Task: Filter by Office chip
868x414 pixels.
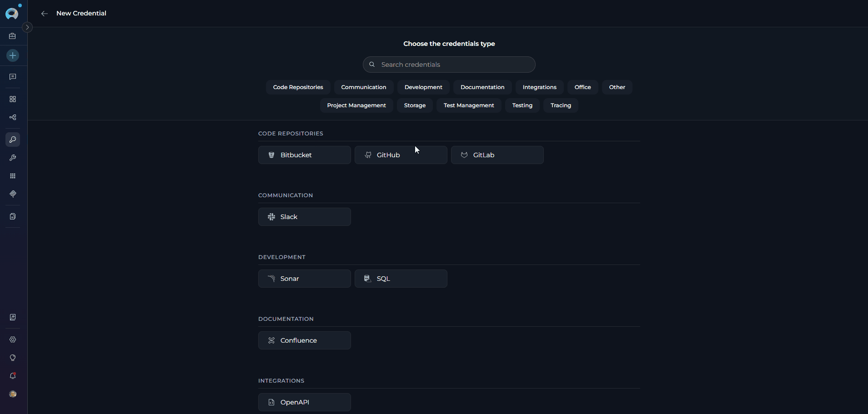Action: point(582,87)
